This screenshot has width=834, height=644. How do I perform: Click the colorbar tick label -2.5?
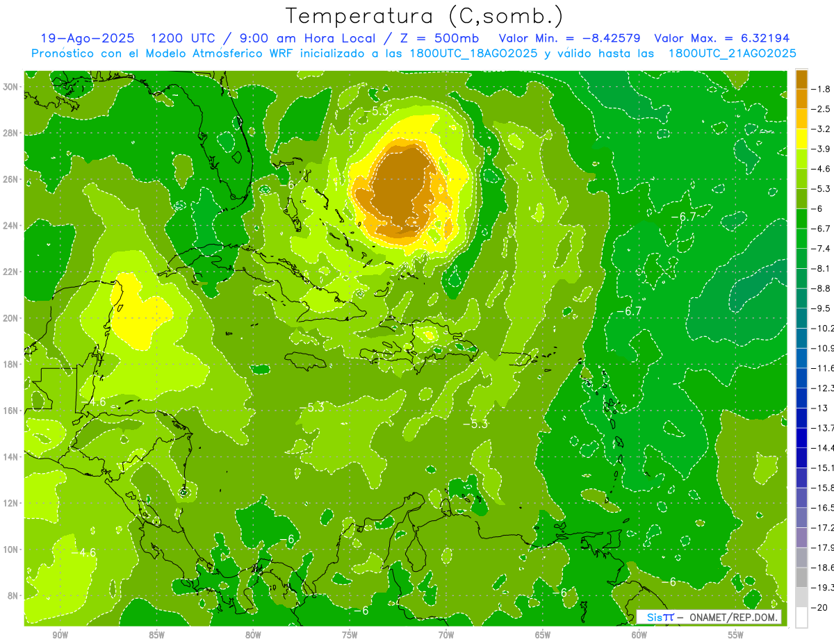821,109
